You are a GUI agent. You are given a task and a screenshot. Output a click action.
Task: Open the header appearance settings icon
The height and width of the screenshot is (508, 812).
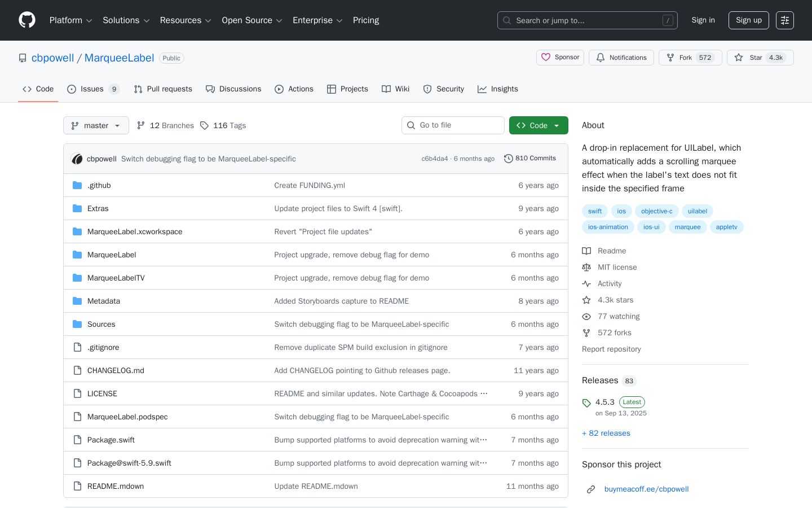(x=785, y=20)
